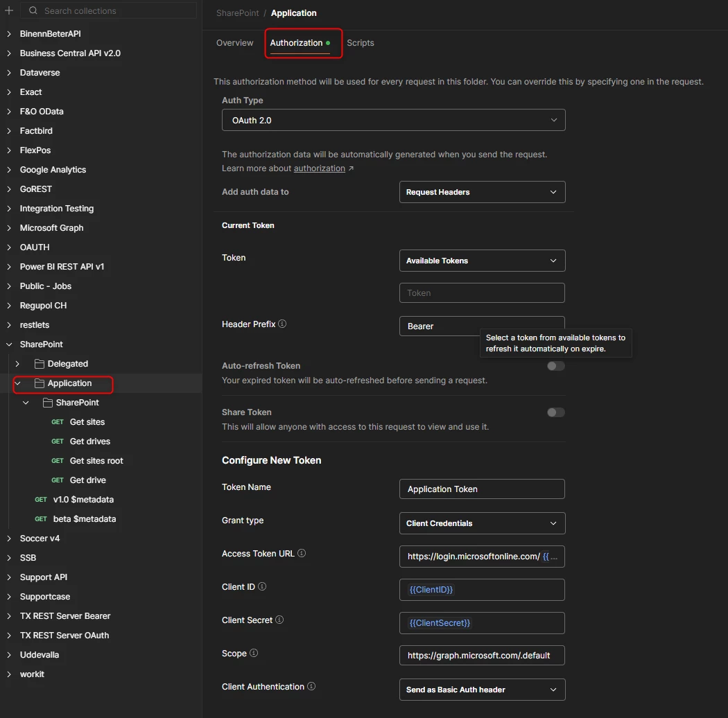Collapse the Application folder chevron
The width and height of the screenshot is (728, 718).
tap(17, 383)
